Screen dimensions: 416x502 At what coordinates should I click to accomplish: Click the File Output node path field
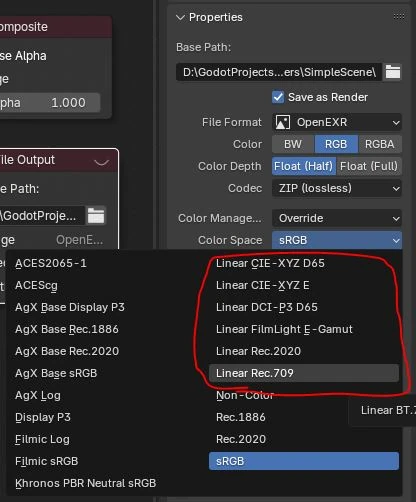[x=42, y=216]
